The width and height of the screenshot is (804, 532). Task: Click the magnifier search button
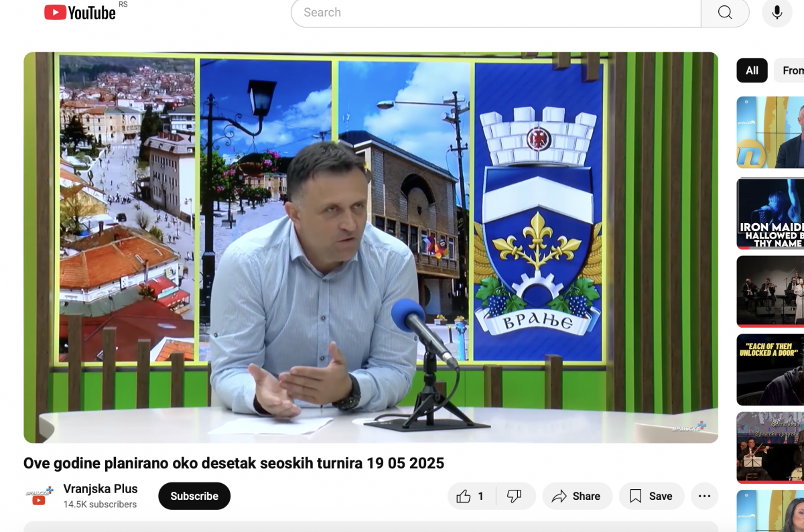725,12
